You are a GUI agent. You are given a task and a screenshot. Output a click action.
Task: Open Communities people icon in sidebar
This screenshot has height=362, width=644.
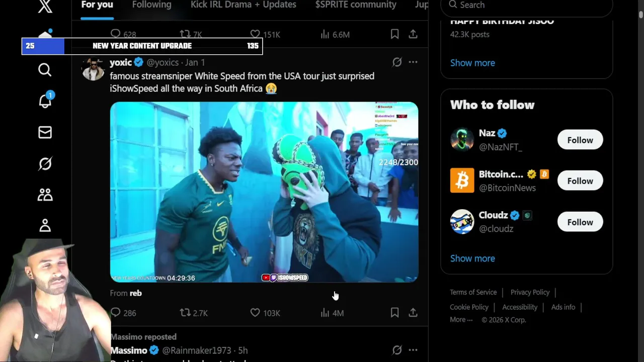[x=45, y=195]
